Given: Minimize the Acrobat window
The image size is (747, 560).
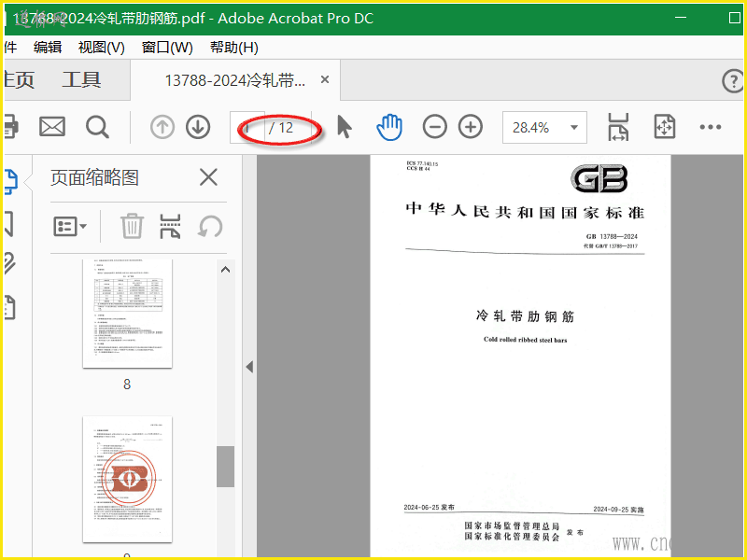Looking at the screenshot, I should coord(681,17).
